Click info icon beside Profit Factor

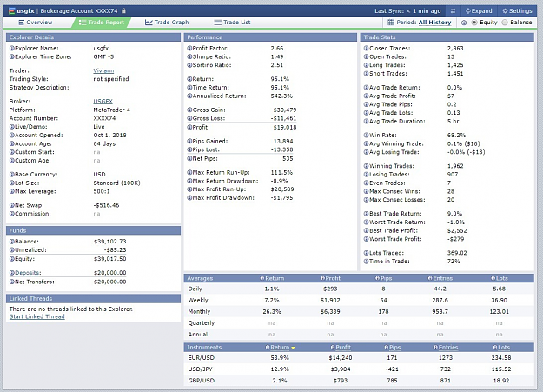coord(189,48)
